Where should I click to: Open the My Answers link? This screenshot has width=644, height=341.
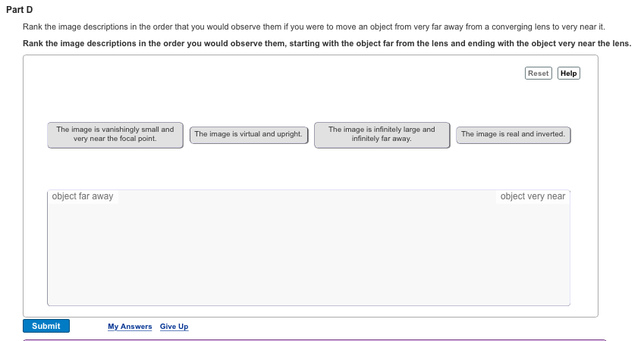click(x=130, y=327)
